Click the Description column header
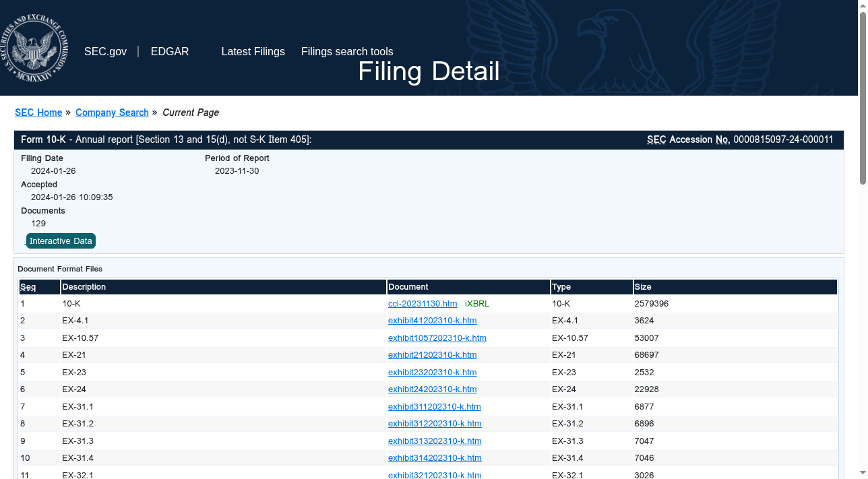The height and width of the screenshot is (479, 868). point(223,287)
